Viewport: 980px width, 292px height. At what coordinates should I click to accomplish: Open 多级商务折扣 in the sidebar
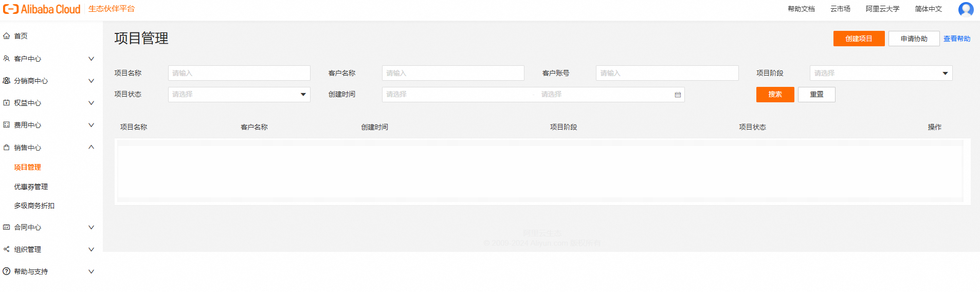pos(34,206)
